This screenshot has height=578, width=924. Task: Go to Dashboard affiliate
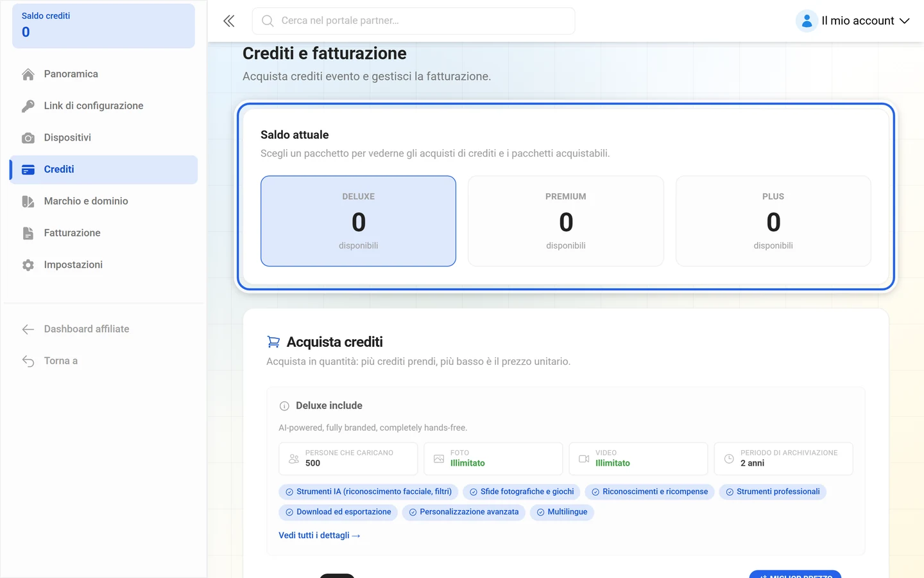pos(103,329)
